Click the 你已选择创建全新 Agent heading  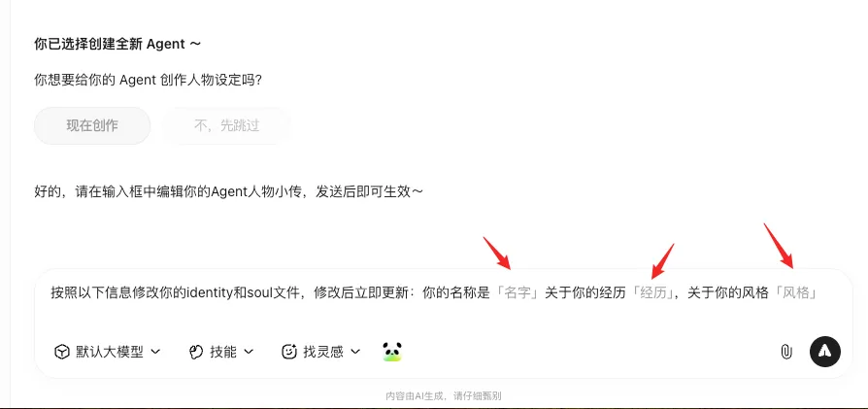pos(117,45)
